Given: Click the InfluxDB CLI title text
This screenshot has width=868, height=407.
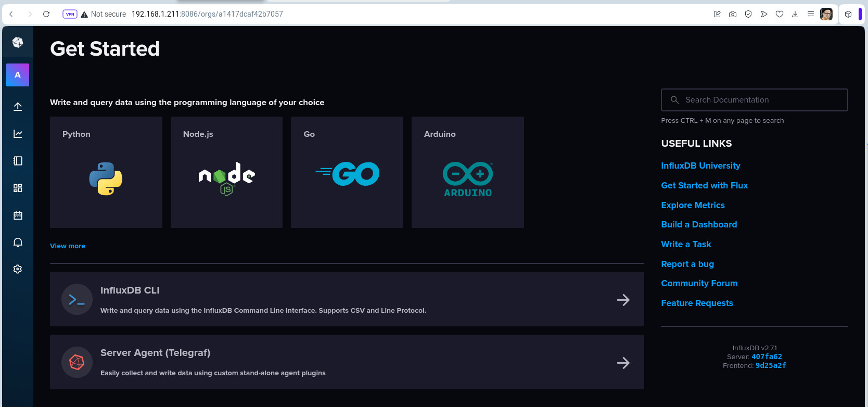Looking at the screenshot, I should [130, 290].
